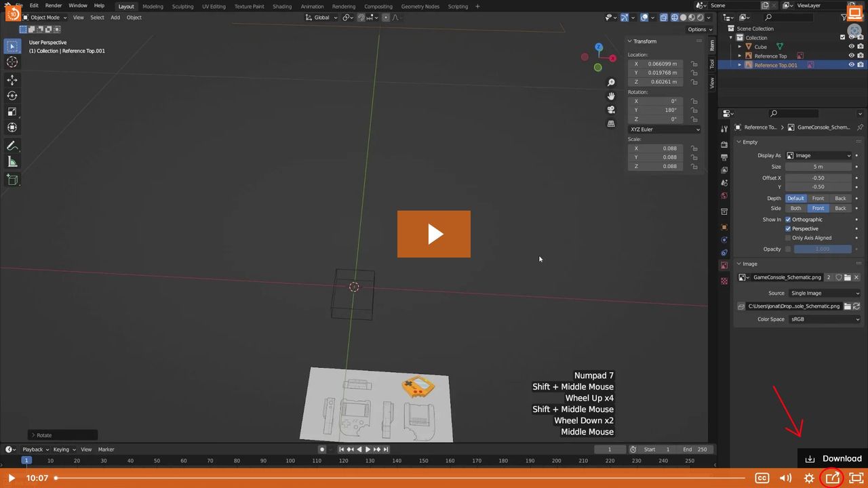Click the zoom magnifier viewport icon
Viewport: 868px width, 488px height.
point(611,83)
